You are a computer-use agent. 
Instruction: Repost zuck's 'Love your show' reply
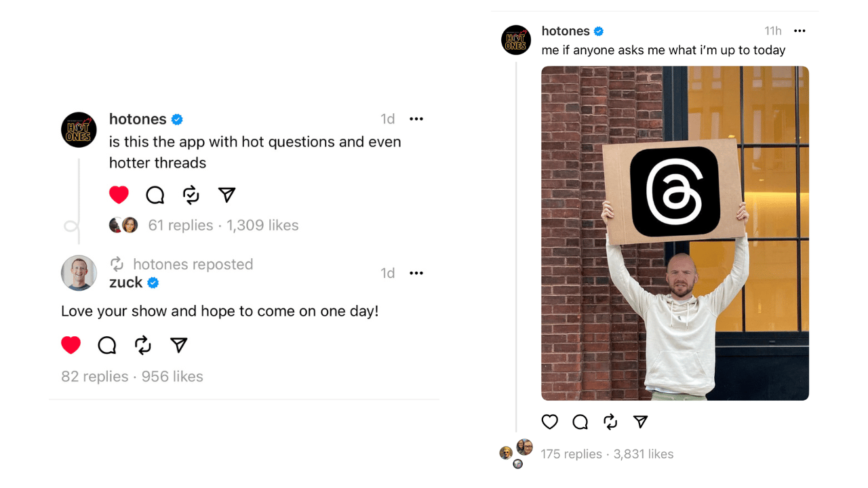[143, 346]
